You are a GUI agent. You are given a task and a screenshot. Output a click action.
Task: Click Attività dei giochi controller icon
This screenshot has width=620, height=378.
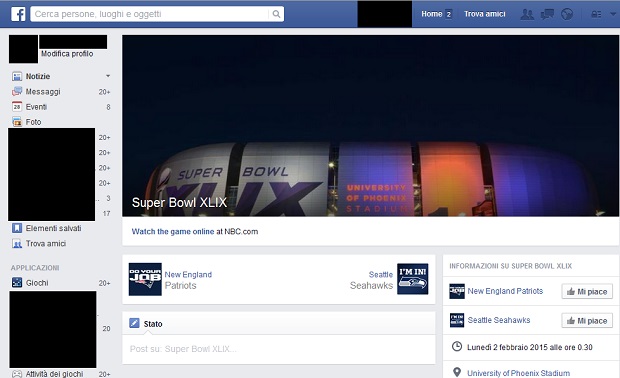tap(17, 374)
